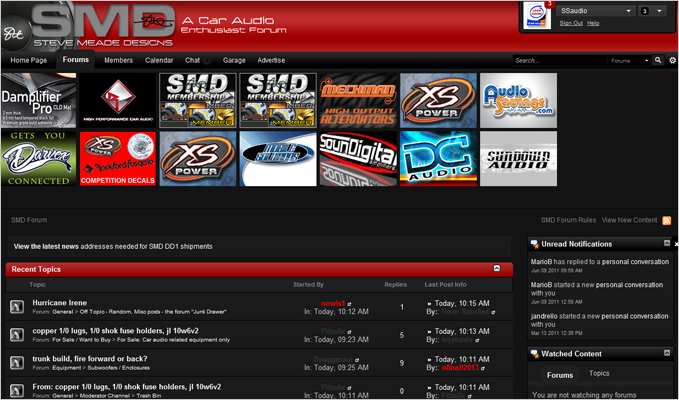Click topic icon beside 'From: copper 1/0 lugs' thread
This screenshot has width=679, height=400.
(x=17, y=390)
